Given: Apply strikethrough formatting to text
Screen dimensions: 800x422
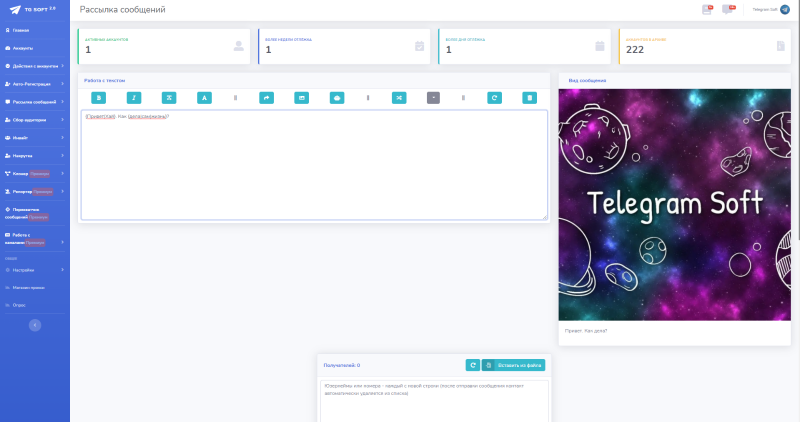Looking at the screenshot, I should 169,98.
